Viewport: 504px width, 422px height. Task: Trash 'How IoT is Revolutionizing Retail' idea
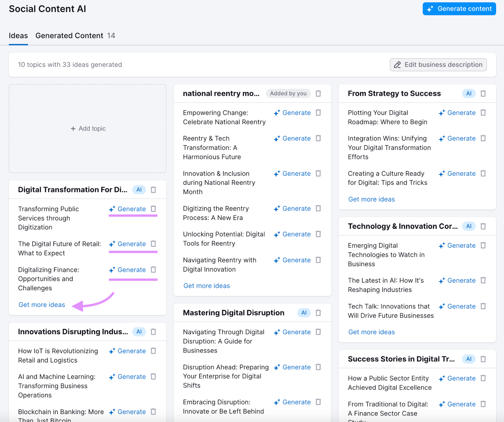click(x=153, y=351)
